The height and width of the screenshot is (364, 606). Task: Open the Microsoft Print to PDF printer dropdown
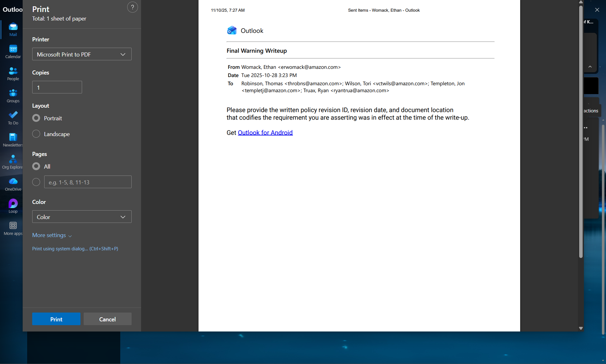[x=82, y=54]
